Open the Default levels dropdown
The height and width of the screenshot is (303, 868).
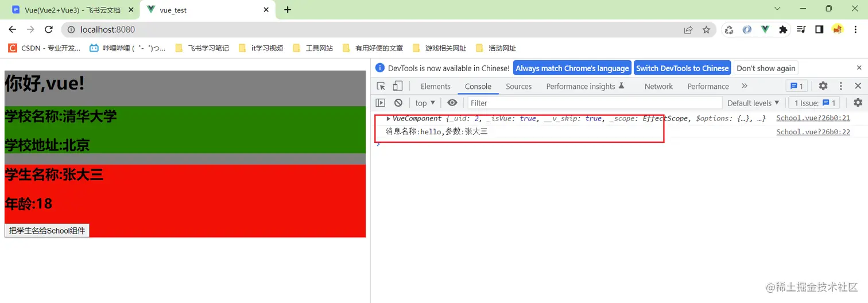coord(753,103)
